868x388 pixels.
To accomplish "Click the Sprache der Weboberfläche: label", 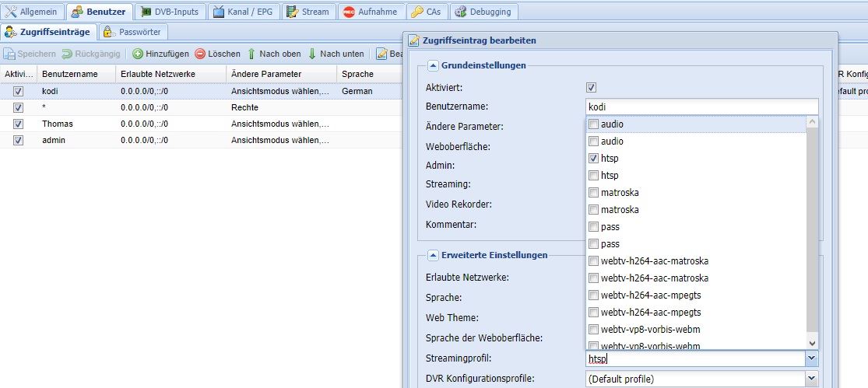I will tap(484, 337).
